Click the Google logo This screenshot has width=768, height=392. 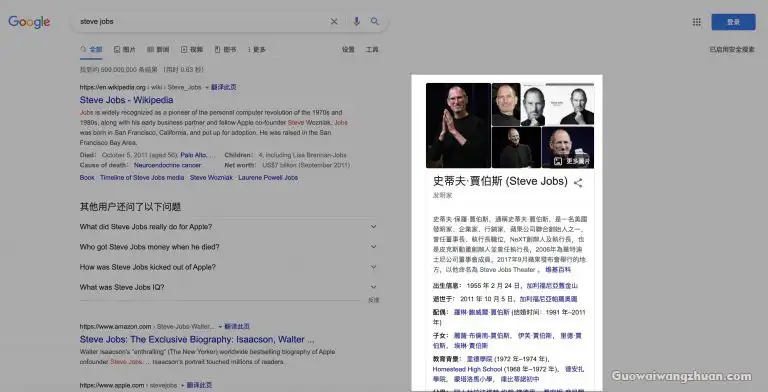tap(29, 22)
